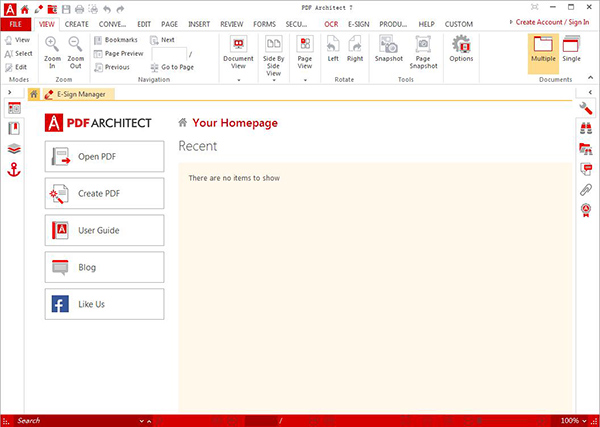This screenshot has width=600, height=427.
Task: Take a Snapshot with the camera tool
Action: [388, 46]
